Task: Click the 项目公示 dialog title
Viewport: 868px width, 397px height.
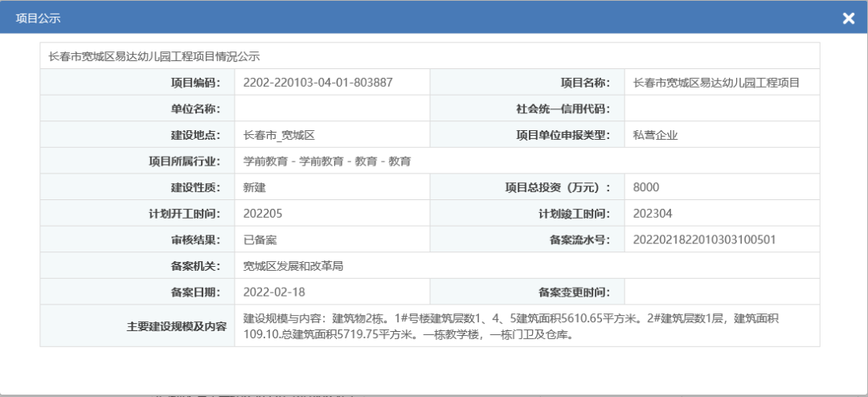Action: 39,18
